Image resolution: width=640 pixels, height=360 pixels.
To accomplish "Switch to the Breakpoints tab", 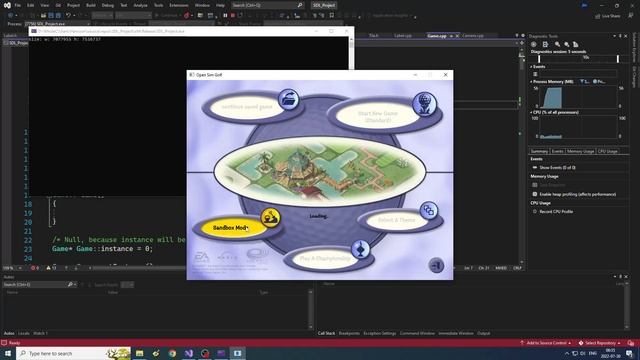I will point(349,333).
